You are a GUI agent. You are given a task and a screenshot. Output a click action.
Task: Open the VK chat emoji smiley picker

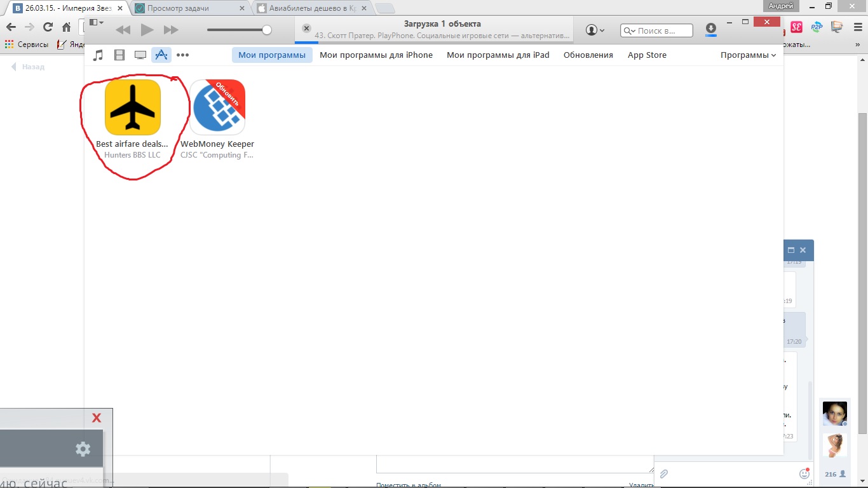coord(804,473)
